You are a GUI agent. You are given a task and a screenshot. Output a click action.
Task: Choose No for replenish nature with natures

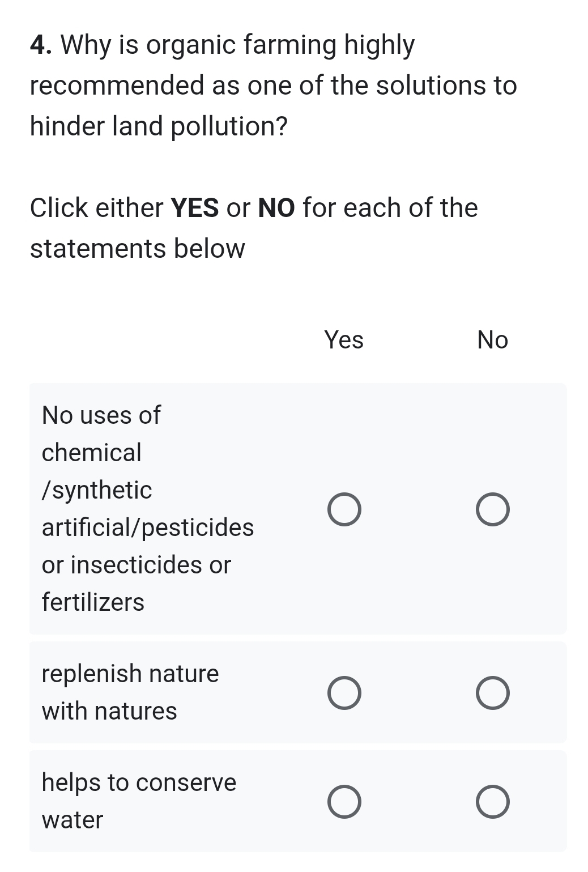click(492, 692)
